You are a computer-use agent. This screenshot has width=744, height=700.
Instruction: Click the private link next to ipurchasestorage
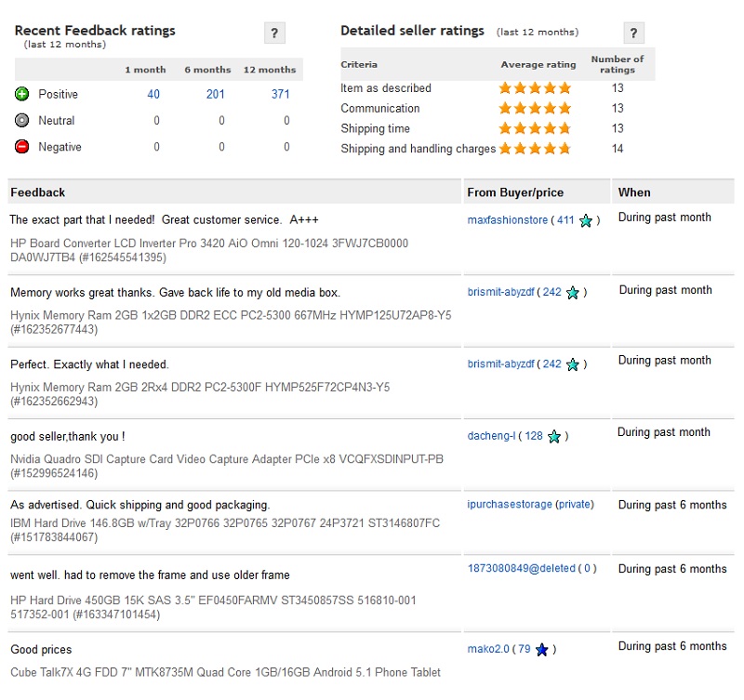click(x=575, y=504)
